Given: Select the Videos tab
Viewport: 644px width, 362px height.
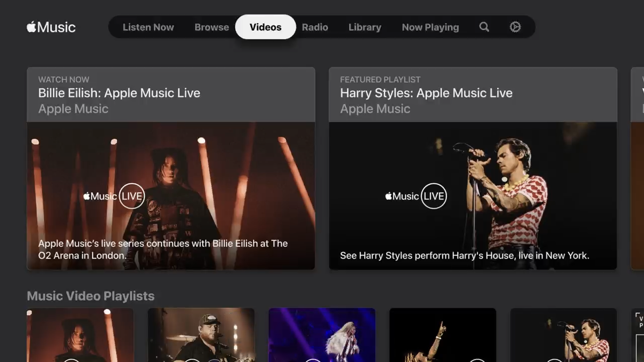Looking at the screenshot, I should [266, 27].
